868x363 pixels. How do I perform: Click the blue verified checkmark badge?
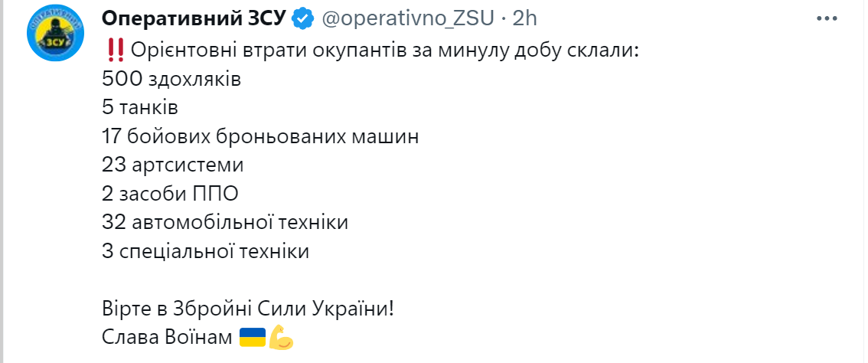tap(301, 18)
